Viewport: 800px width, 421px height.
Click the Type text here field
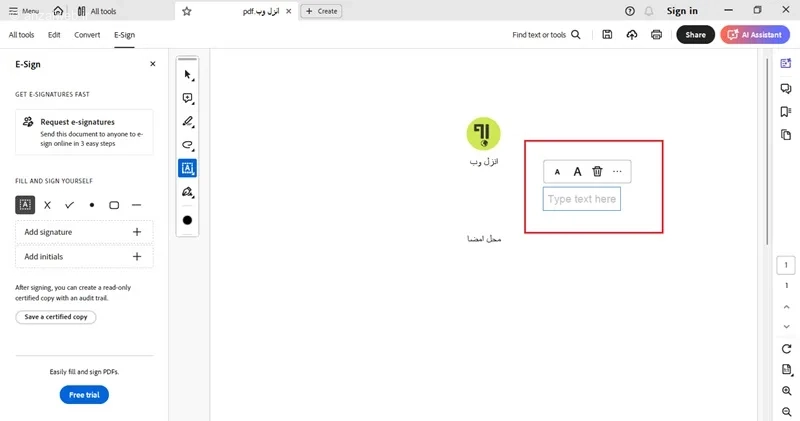click(582, 199)
